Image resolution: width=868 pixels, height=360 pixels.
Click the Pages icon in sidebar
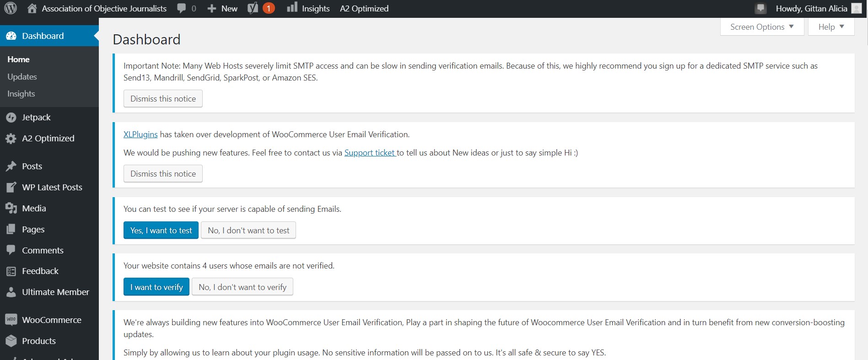pyautogui.click(x=11, y=230)
